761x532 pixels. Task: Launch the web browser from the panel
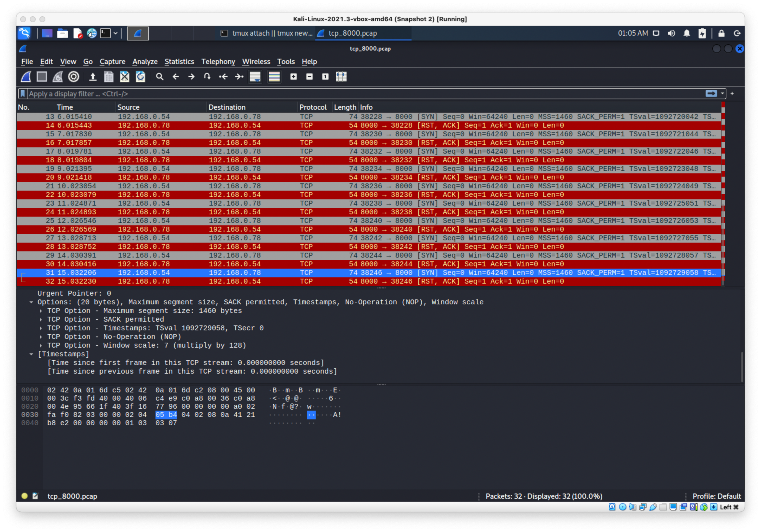pyautogui.click(x=91, y=33)
